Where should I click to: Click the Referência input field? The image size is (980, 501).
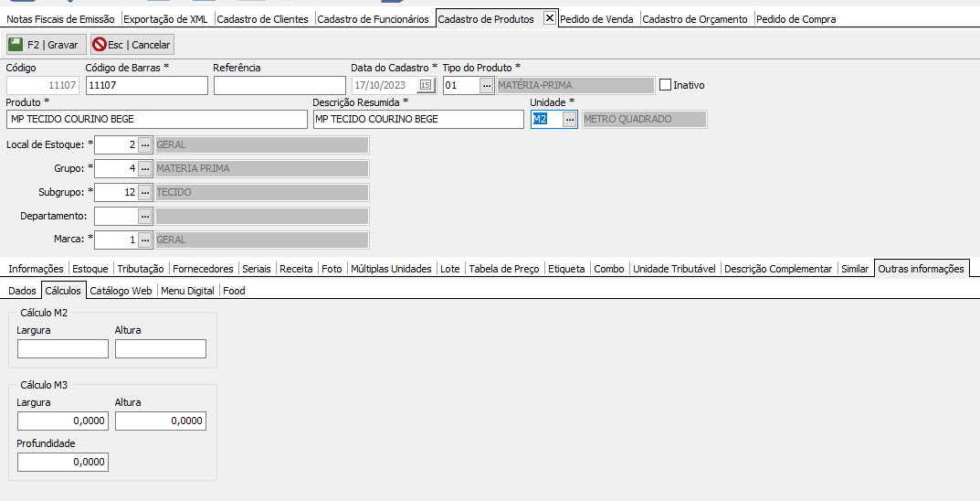click(x=279, y=85)
